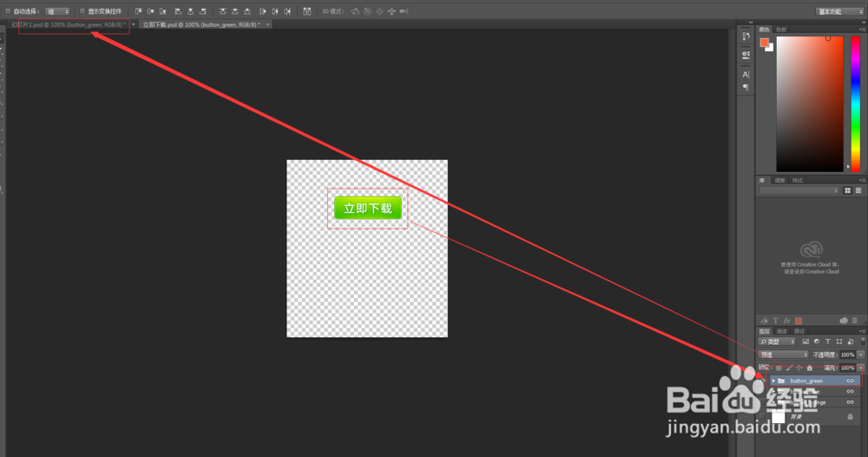Click the align top edges icon

138,11
